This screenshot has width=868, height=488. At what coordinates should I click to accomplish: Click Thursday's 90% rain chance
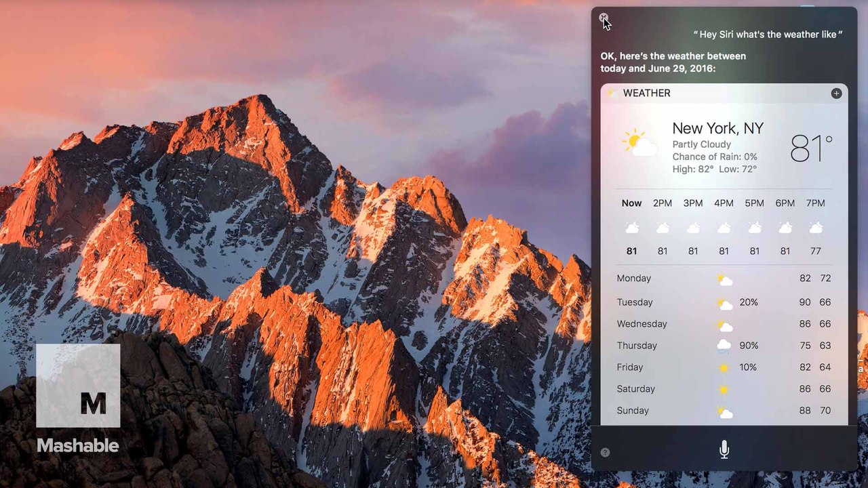[x=749, y=346]
